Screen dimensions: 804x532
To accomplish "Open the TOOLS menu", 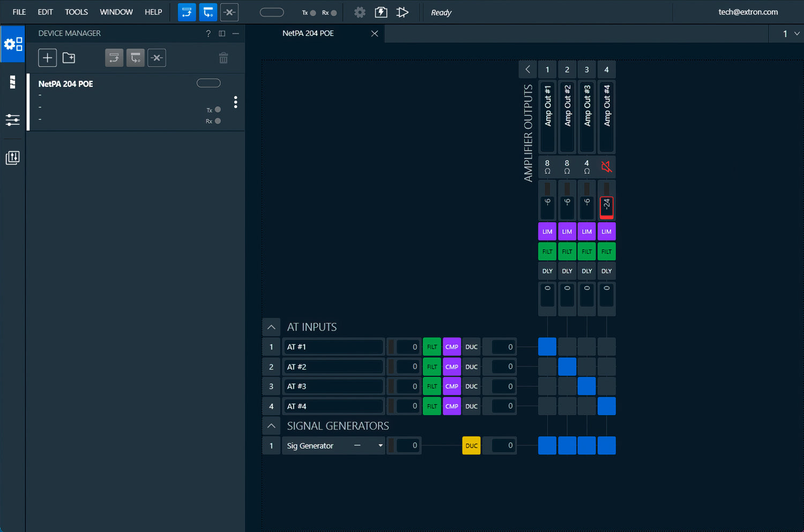I will (77, 12).
